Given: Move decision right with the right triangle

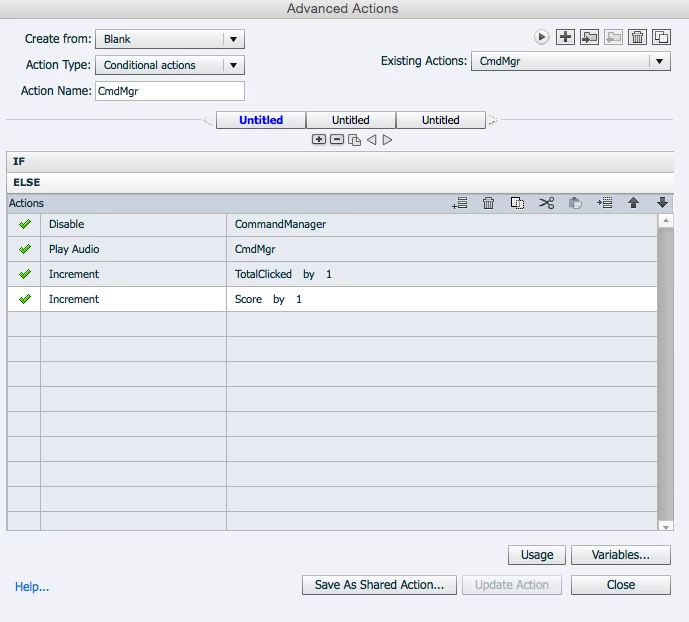Looking at the screenshot, I should point(387,140).
